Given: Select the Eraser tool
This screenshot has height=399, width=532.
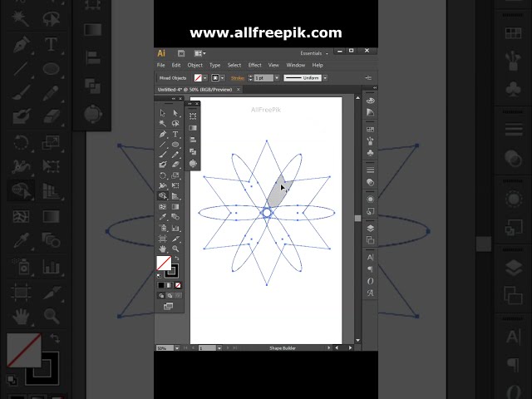Looking at the screenshot, I should pos(175,165).
